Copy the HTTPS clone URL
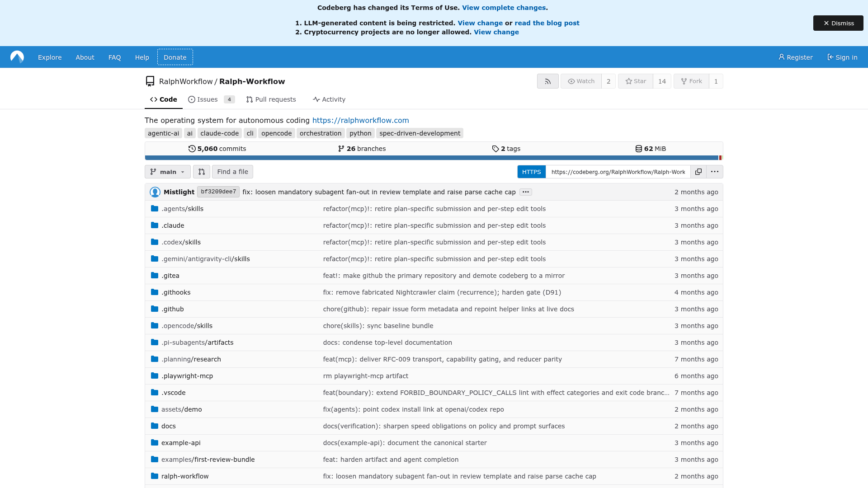This screenshot has width=868, height=488. pyautogui.click(x=698, y=172)
